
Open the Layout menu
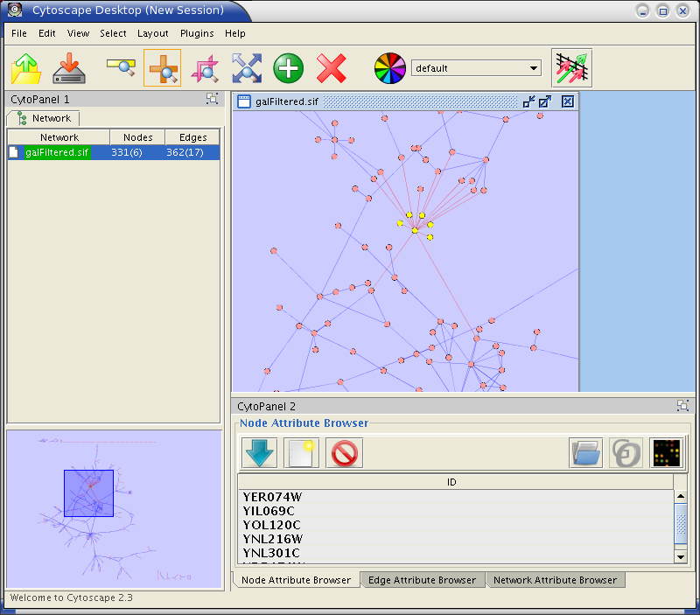coord(152,33)
